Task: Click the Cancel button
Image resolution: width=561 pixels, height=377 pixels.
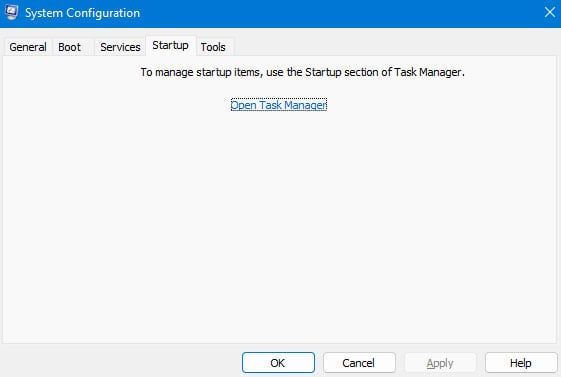Action: coord(359,363)
